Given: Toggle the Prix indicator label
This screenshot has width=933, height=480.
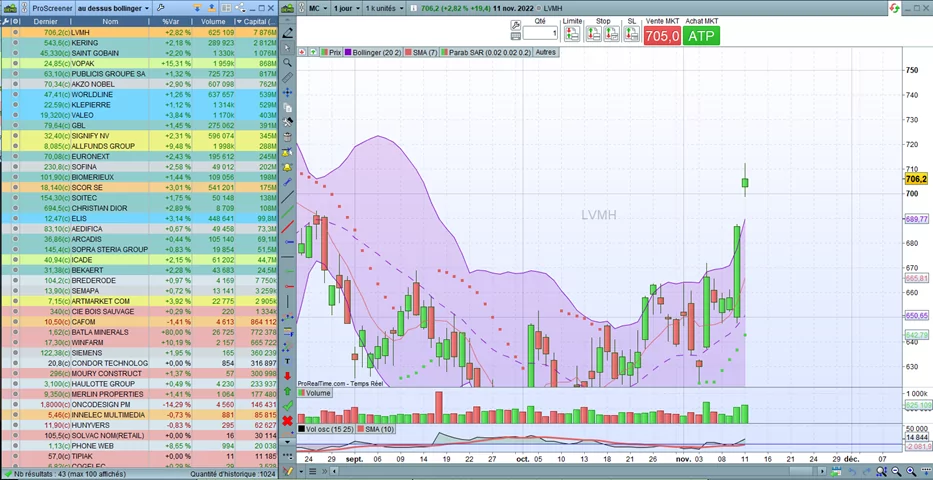Looking at the screenshot, I should (331, 52).
